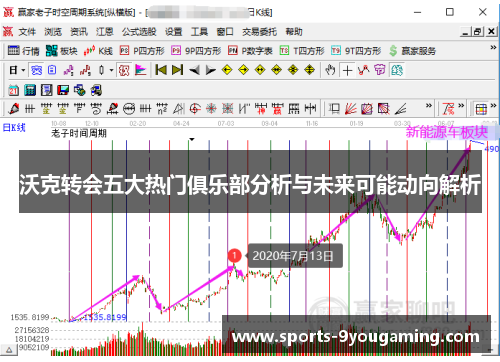This screenshot has height=362, width=500.
Task: Click yellow diamond vertical-expand icon
Action: [310, 70]
